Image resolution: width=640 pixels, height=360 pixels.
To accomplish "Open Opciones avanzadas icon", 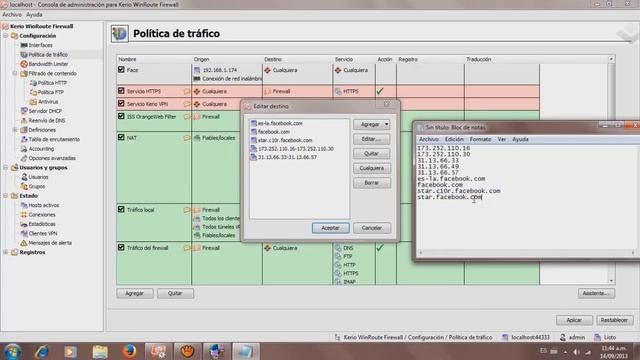I will click(x=24, y=158).
